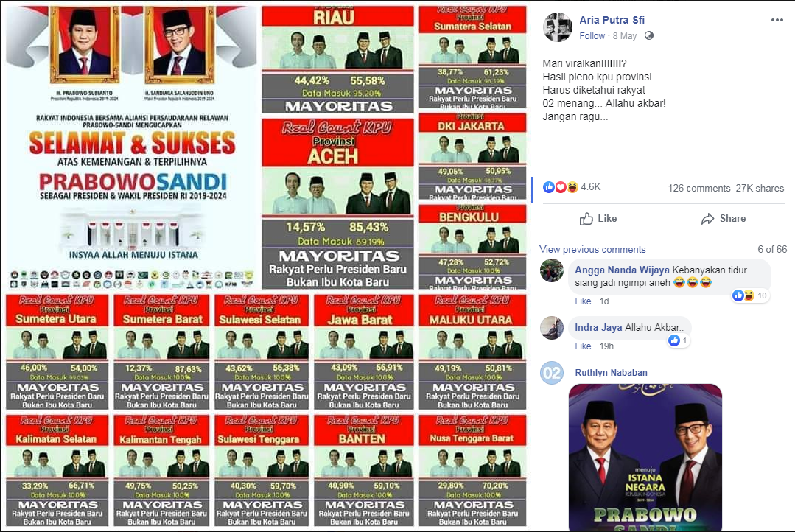
Task: Open Aria Putra Sfi profile name link
Action: point(612,20)
